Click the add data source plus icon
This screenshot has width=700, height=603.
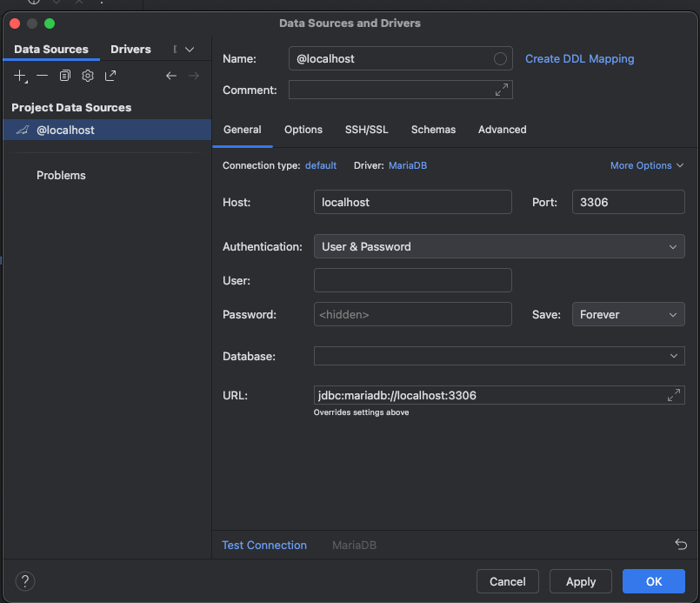tap(21, 77)
